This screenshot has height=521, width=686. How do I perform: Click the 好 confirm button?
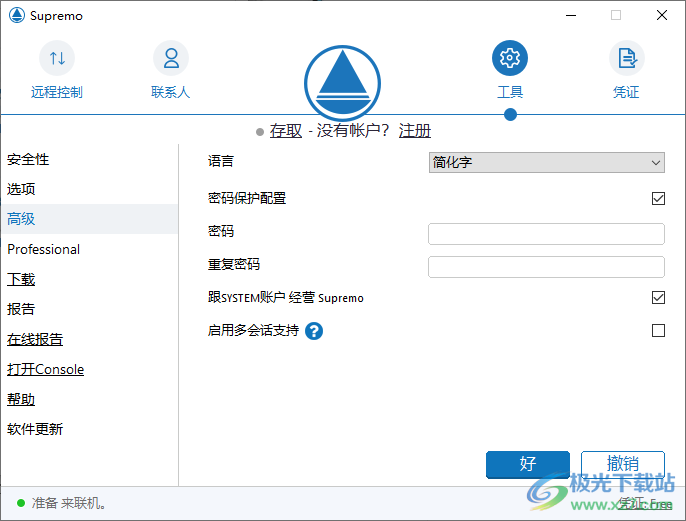click(528, 465)
